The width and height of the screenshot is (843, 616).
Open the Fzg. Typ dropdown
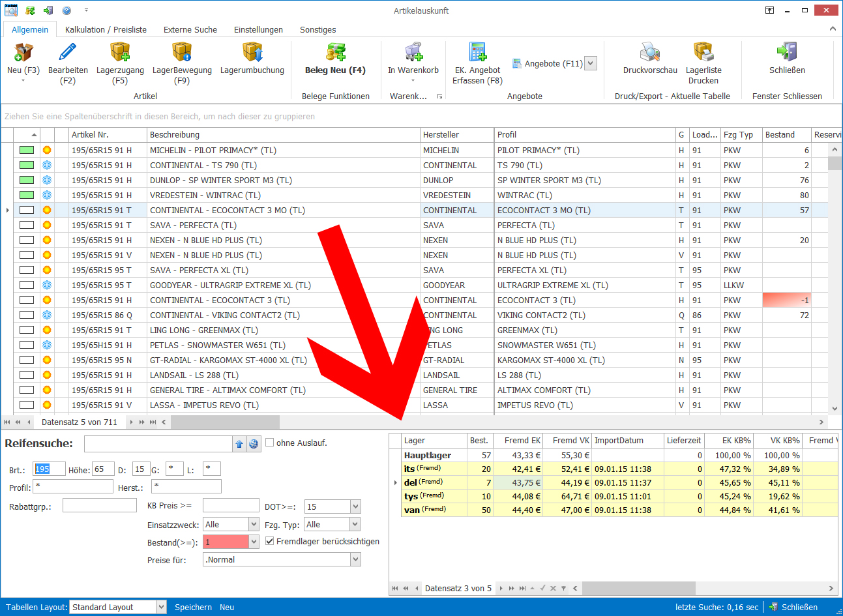pyautogui.click(x=355, y=524)
